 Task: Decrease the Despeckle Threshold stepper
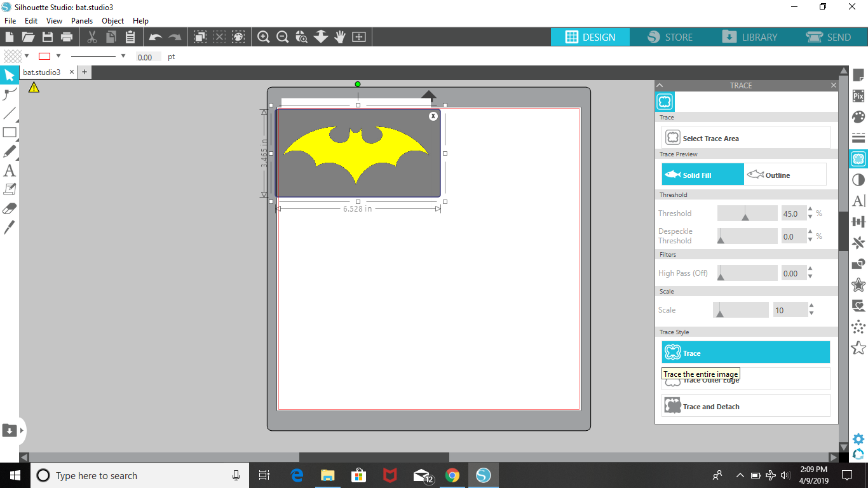click(810, 240)
